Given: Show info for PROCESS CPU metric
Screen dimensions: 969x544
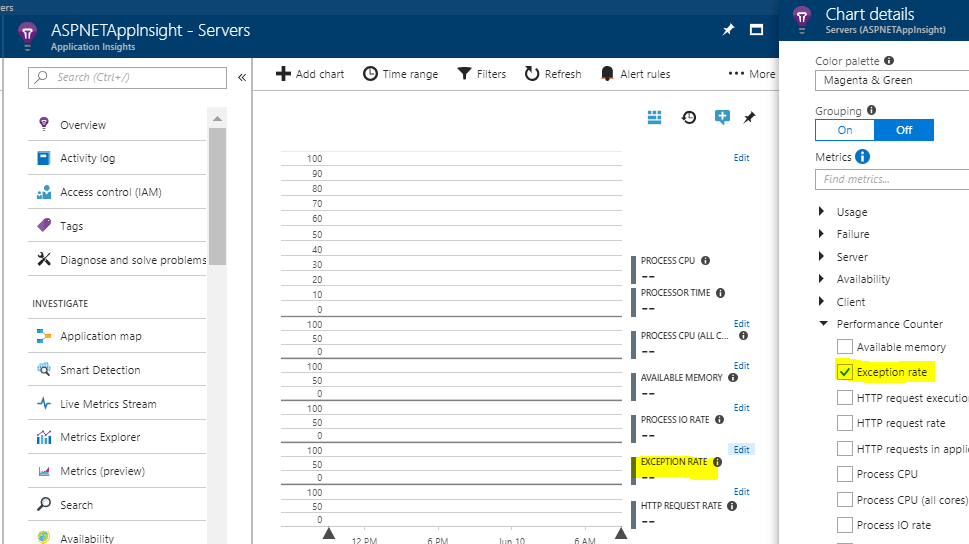Looking at the screenshot, I should (705, 260).
